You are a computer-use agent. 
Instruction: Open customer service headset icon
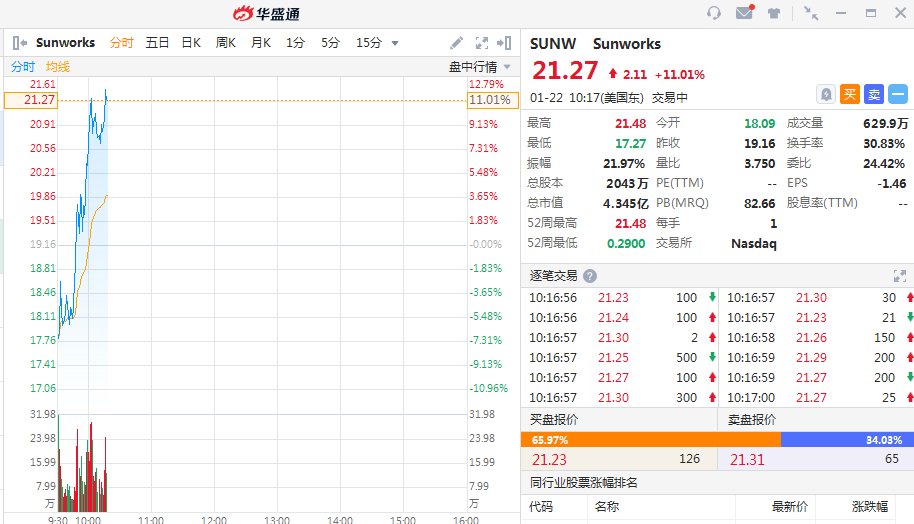coord(714,13)
